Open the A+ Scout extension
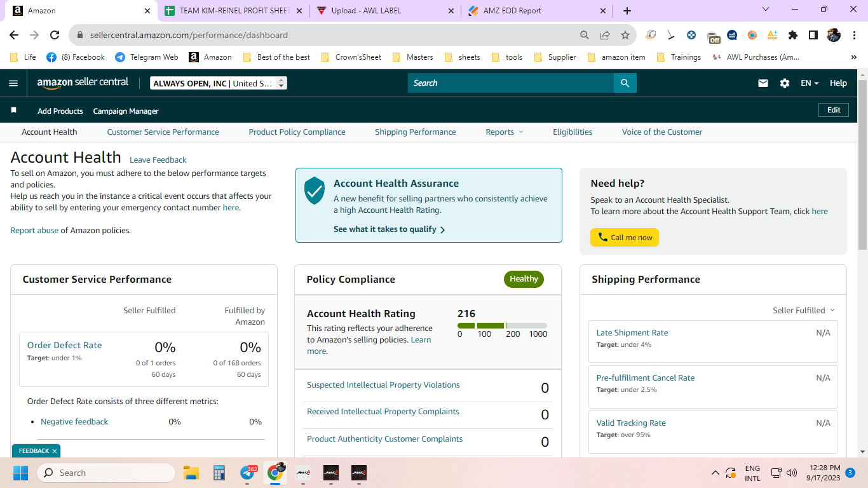 coord(773,35)
